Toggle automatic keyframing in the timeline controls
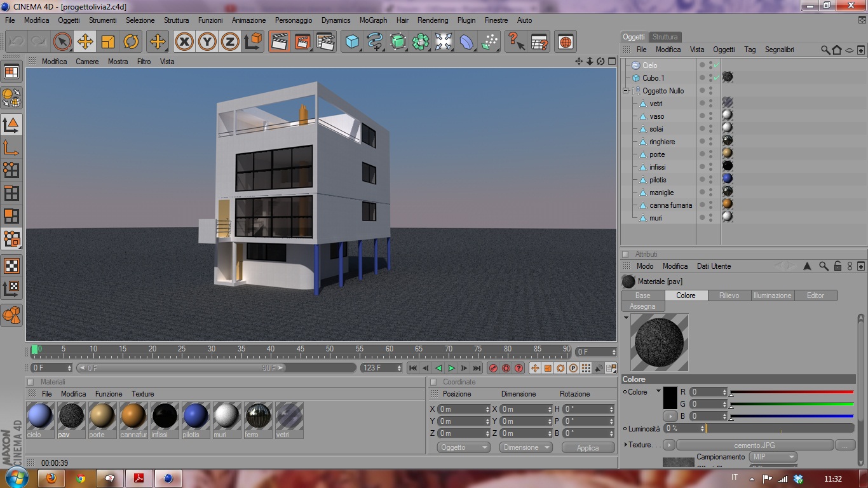Screen dimensions: 868x488 (x=506, y=368)
